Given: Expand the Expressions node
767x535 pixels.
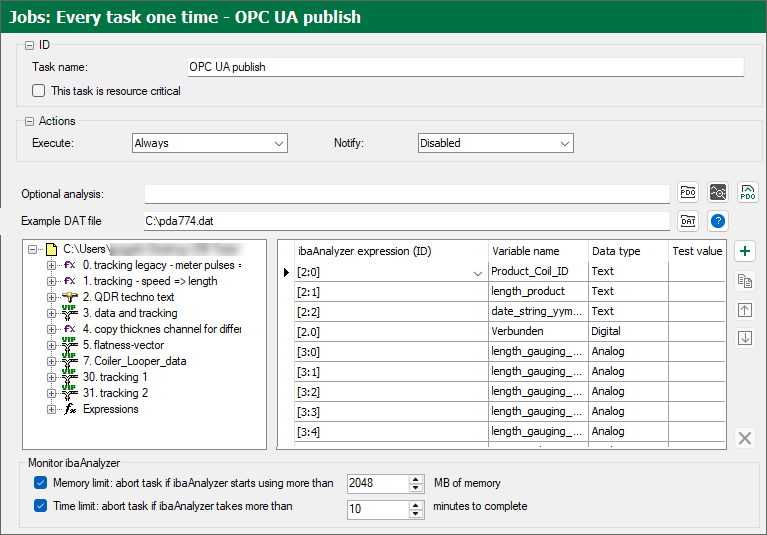Looking at the screenshot, I should [51, 409].
